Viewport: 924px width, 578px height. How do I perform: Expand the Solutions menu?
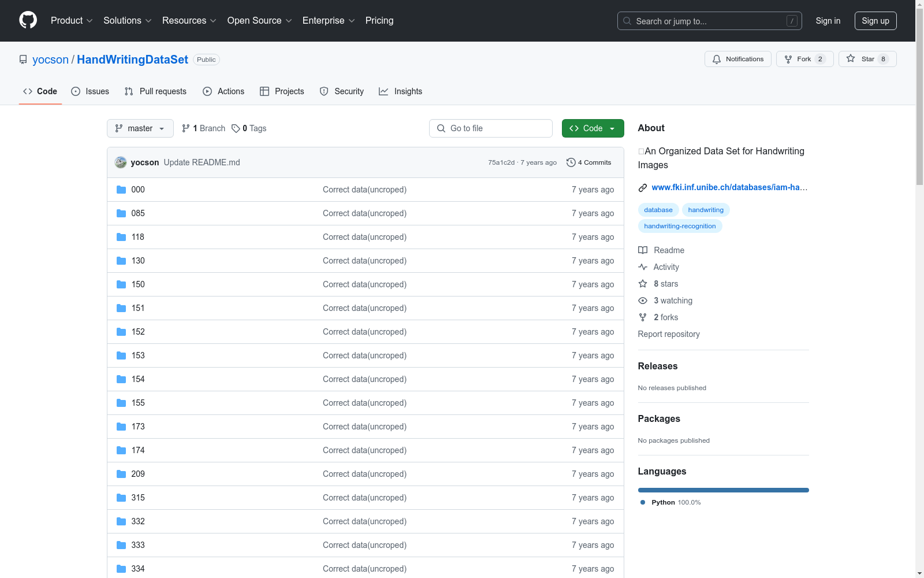128,20
